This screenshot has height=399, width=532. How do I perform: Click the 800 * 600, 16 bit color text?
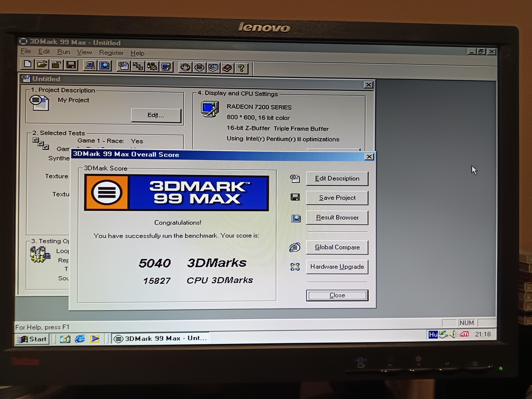coord(258,118)
